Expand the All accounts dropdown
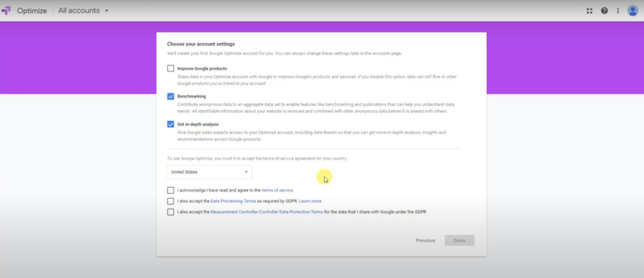The image size is (644, 278). click(x=84, y=11)
